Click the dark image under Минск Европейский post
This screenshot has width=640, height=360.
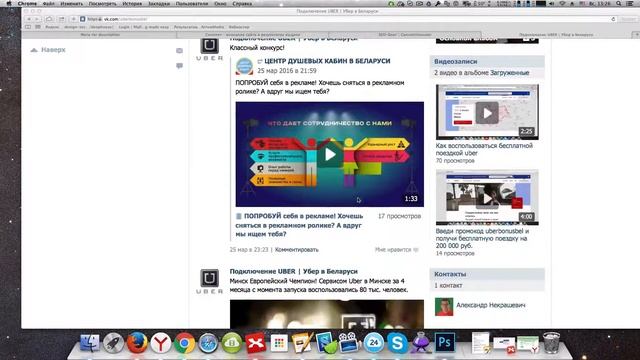click(x=327, y=314)
